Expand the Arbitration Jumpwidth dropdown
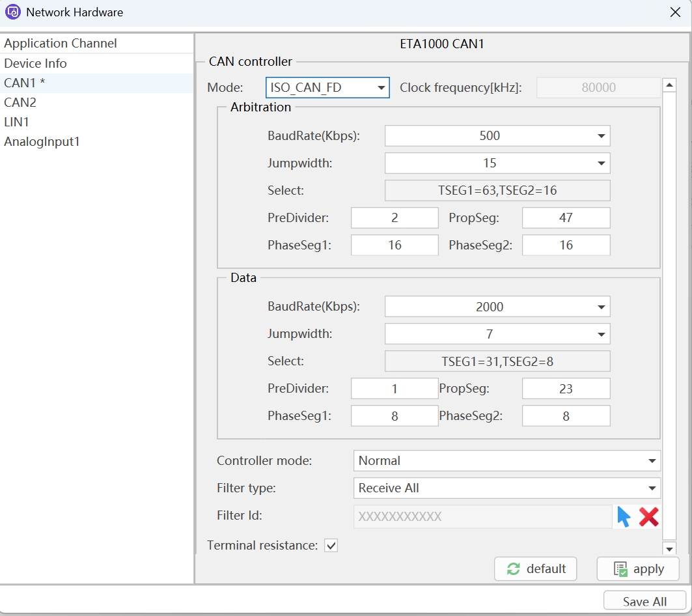This screenshot has width=692, height=616. click(x=497, y=163)
